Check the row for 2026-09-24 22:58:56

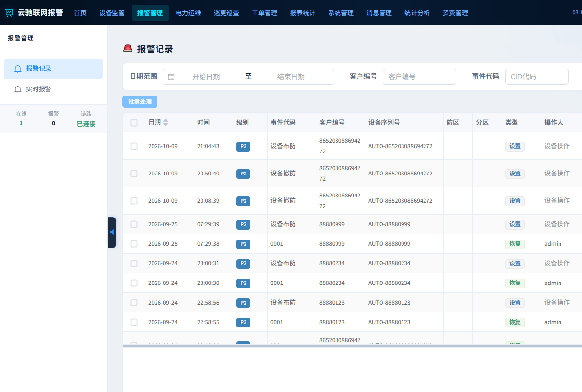pyautogui.click(x=134, y=303)
